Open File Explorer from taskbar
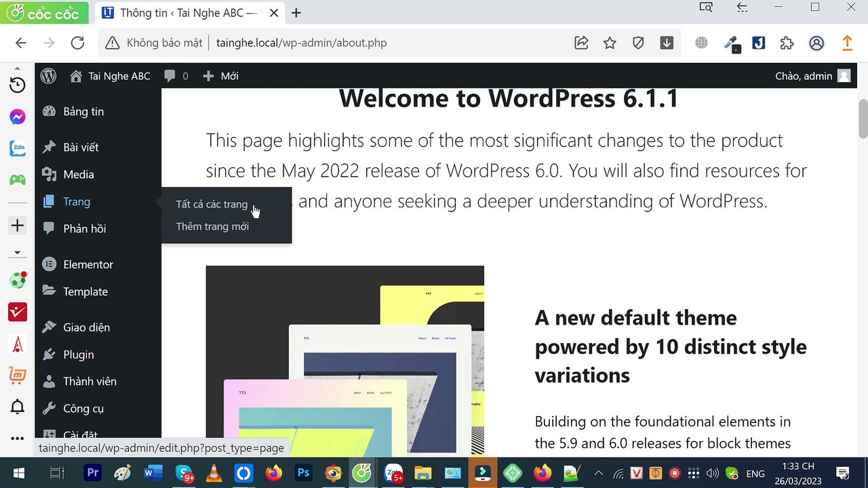 click(x=422, y=473)
